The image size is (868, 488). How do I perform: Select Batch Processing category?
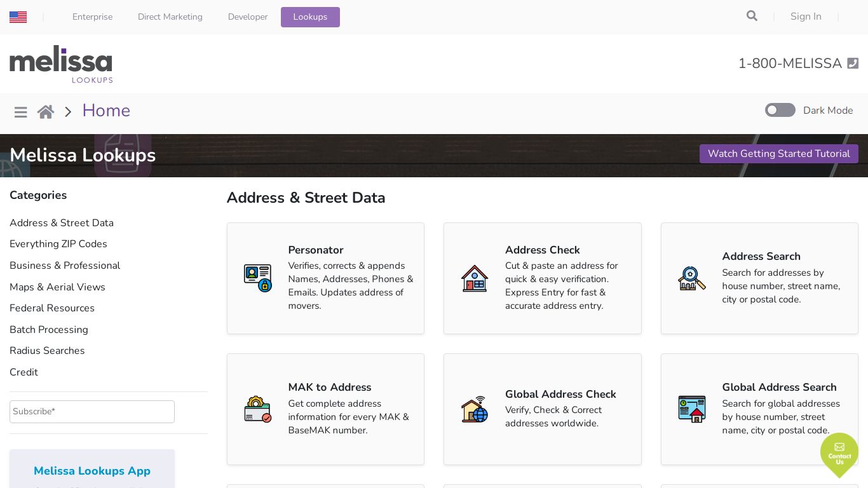(x=49, y=330)
